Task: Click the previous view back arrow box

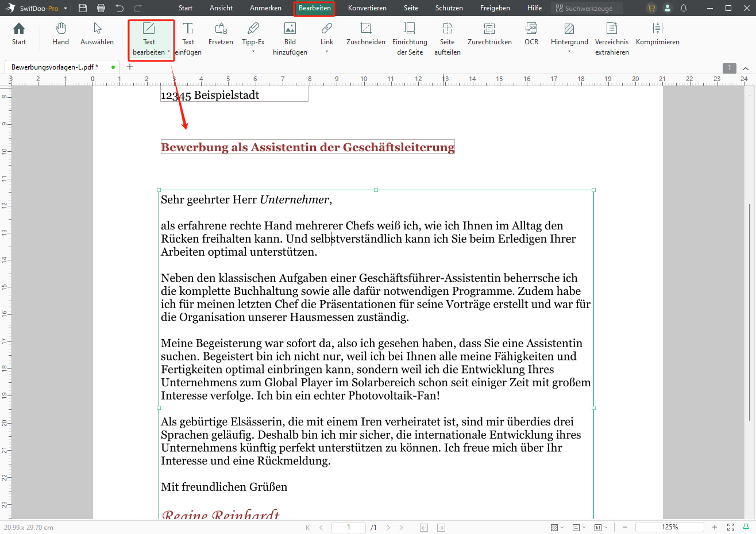Action: pos(424,527)
